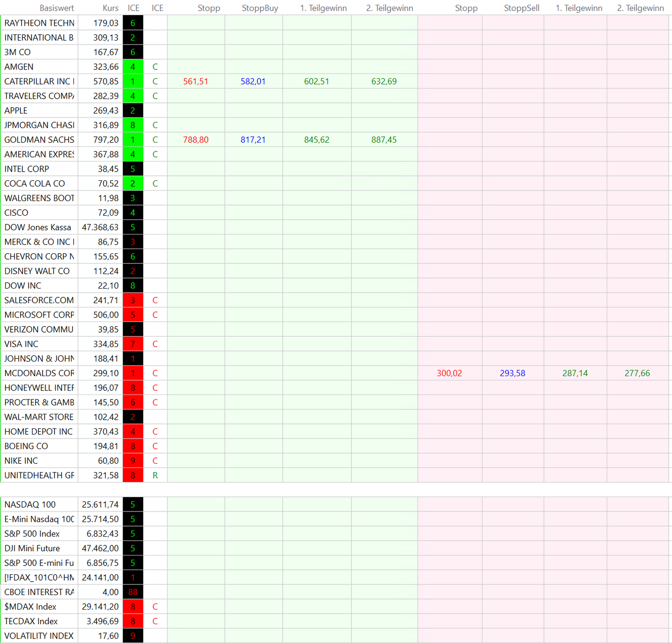Click the green C indicator for Coca Cola
Image resolution: width=672 pixels, height=643 pixels.
(155, 184)
